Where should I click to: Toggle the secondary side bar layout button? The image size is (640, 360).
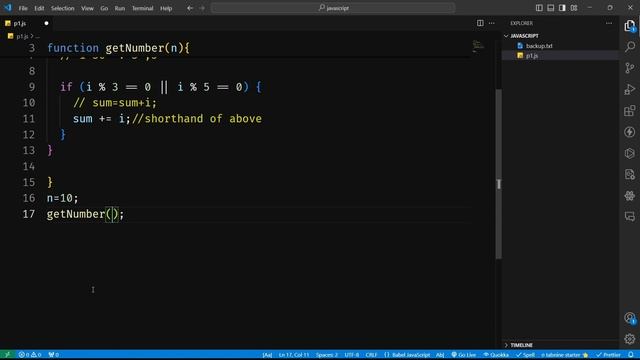(x=562, y=8)
